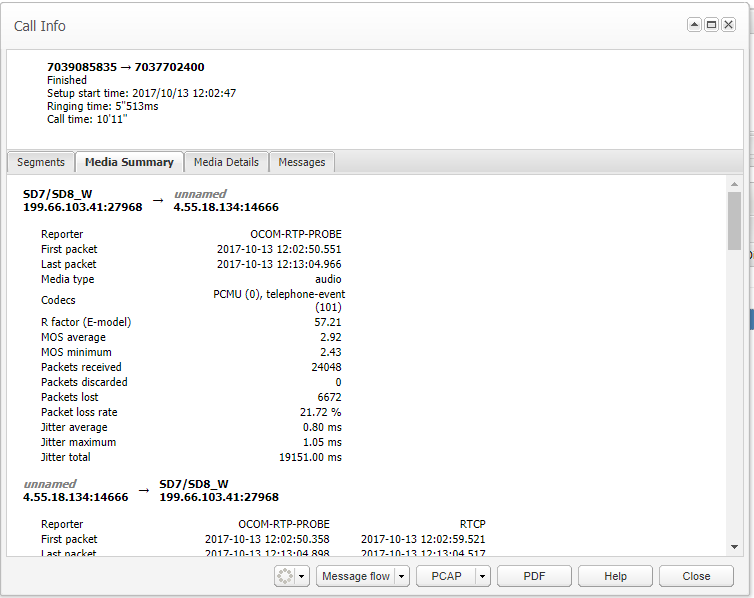Click the scrollbar up arrow in media summary
754x598 pixels.
tap(735, 184)
